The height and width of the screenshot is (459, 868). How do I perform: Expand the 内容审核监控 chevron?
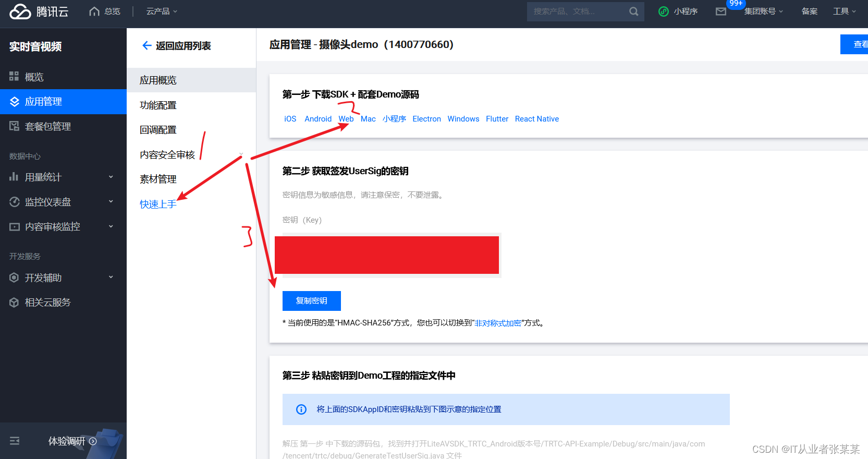click(111, 226)
